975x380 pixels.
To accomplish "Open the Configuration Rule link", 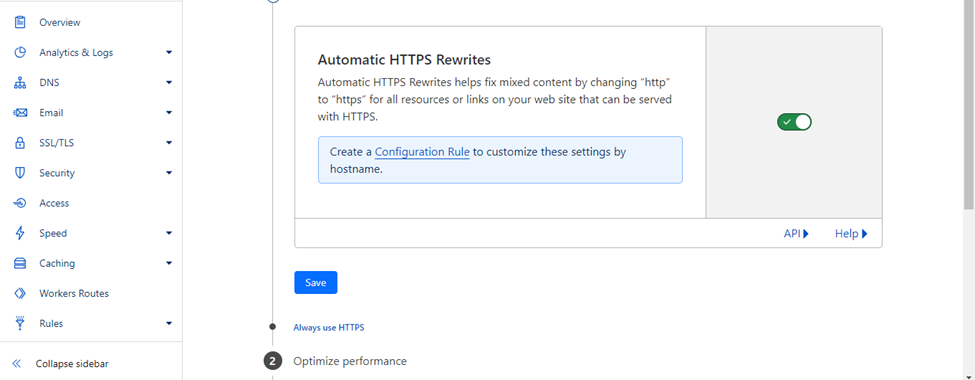I will (x=422, y=152).
